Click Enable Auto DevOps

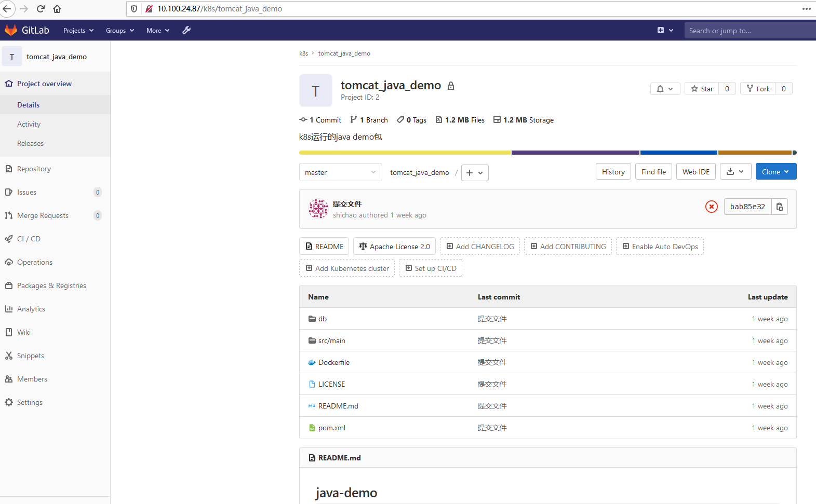tap(660, 246)
